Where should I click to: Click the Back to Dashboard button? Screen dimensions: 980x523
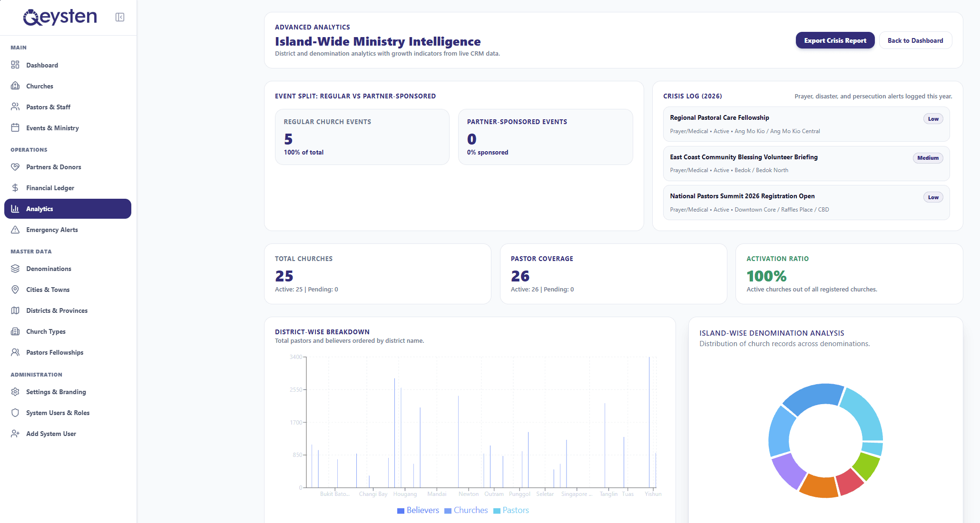coord(915,40)
